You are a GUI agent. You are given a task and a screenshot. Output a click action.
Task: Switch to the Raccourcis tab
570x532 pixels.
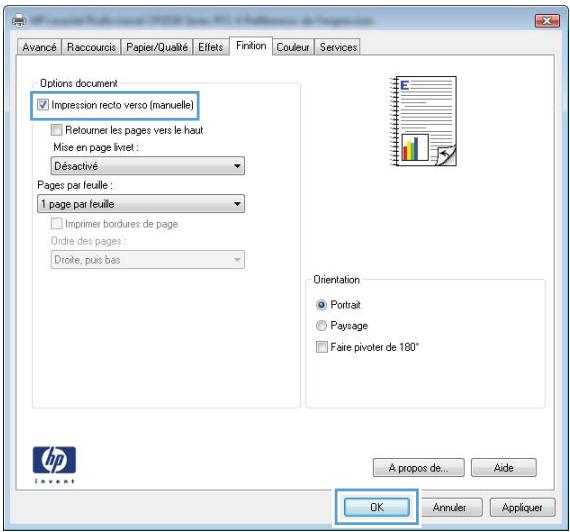coord(91,47)
